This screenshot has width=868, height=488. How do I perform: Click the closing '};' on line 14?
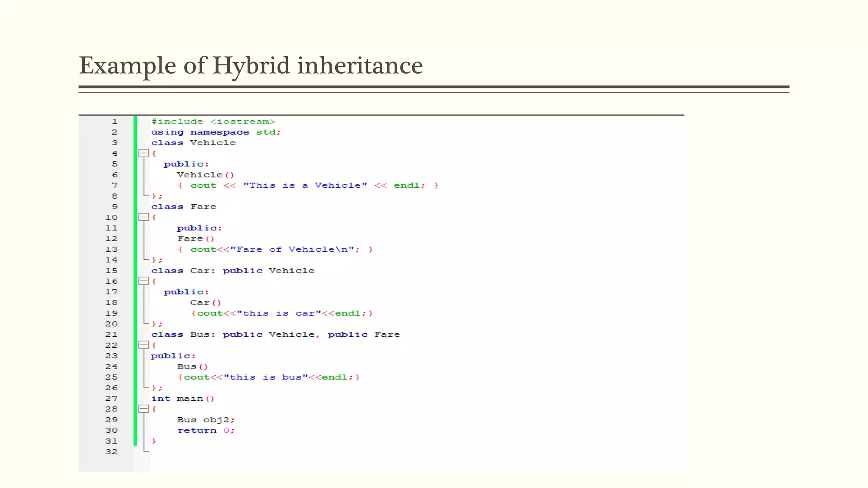(x=157, y=260)
